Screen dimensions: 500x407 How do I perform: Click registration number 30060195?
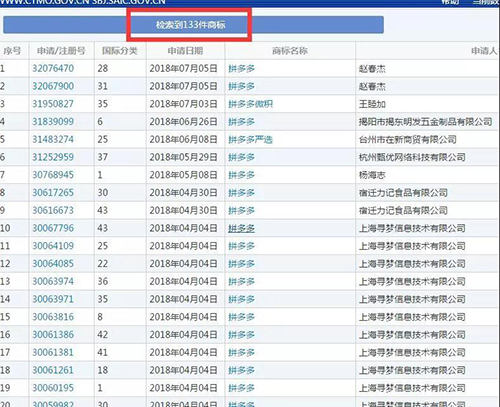[x=53, y=388]
